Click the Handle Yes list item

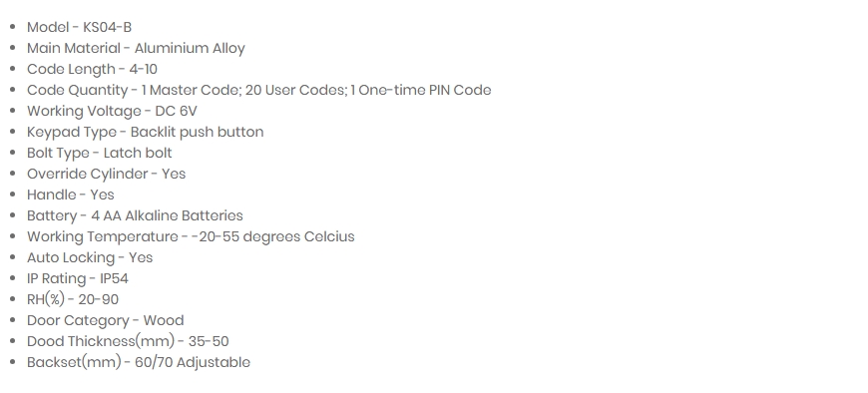tap(70, 195)
